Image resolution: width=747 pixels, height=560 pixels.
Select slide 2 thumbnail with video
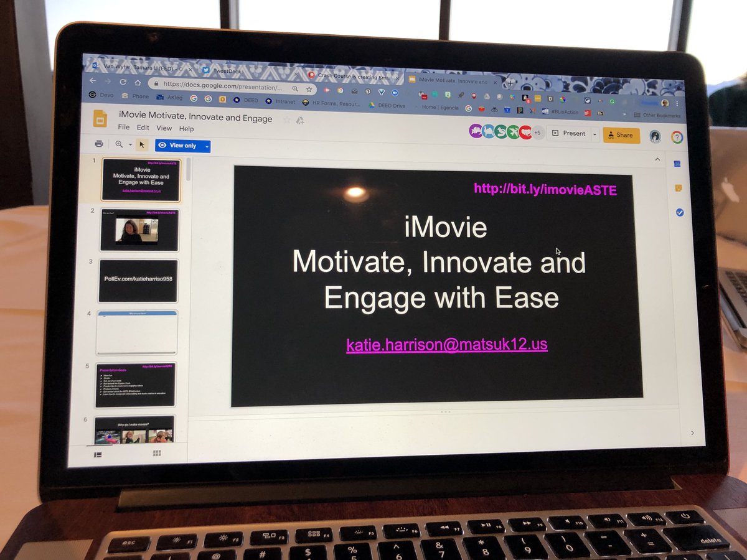pos(139,230)
